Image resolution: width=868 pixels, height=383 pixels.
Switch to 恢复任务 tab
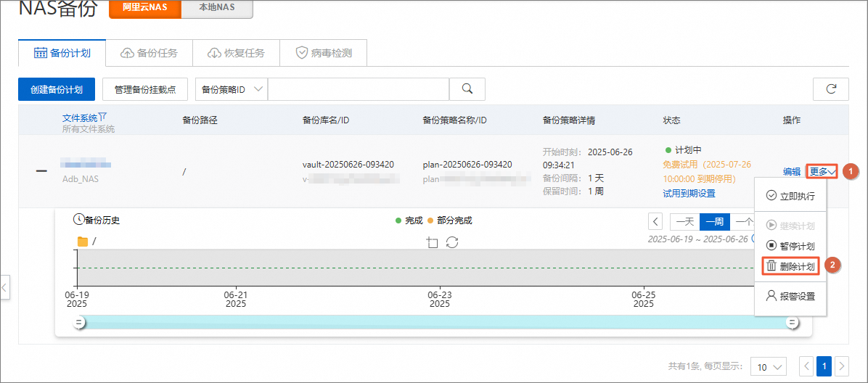(236, 53)
